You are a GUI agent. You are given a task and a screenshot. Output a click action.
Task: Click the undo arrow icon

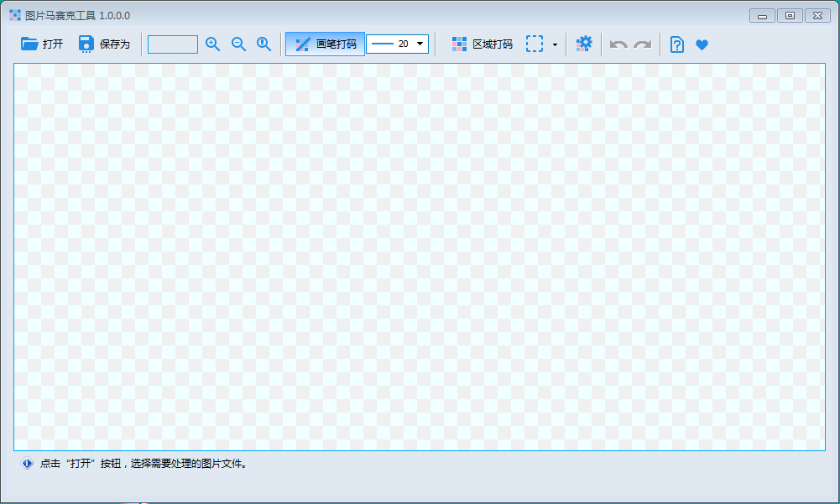pyautogui.click(x=618, y=44)
